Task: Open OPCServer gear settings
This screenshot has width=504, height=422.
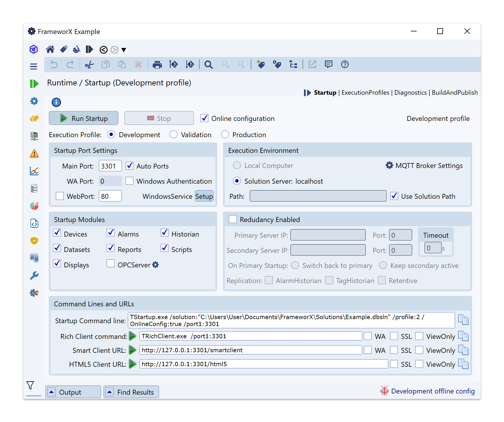Action: 156,265
